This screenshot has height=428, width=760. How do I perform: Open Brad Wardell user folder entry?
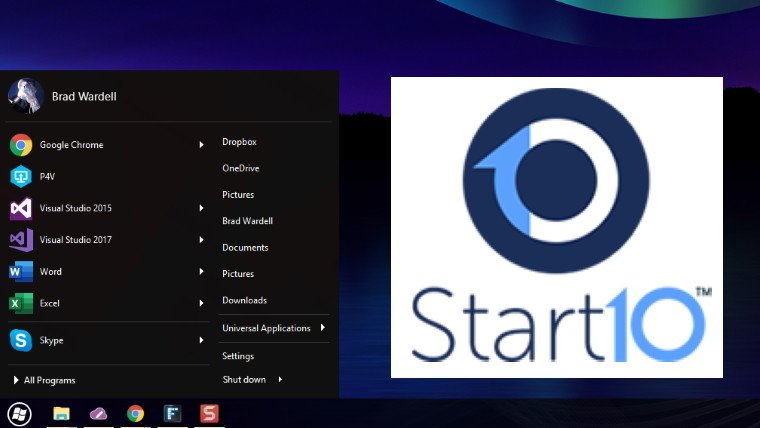click(248, 221)
